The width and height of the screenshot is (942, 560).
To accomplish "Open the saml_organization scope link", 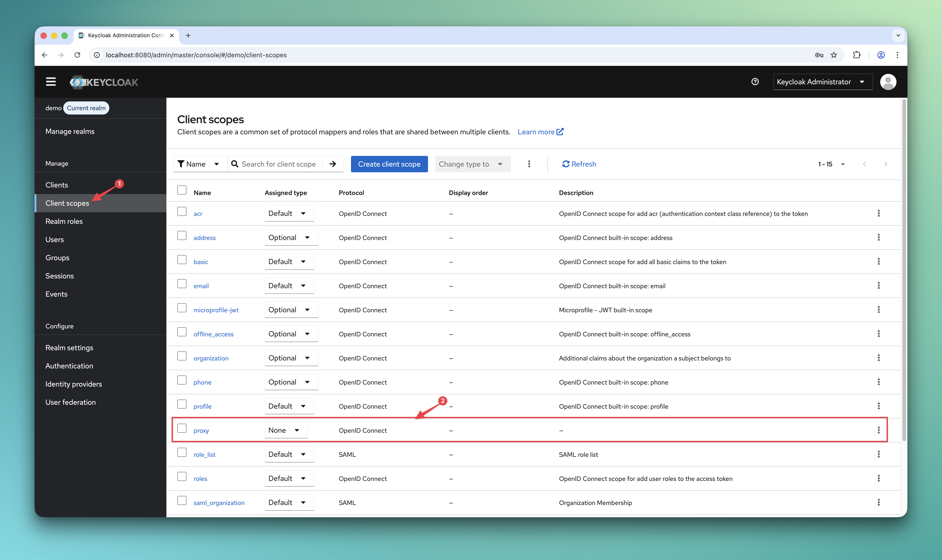I will (x=219, y=503).
